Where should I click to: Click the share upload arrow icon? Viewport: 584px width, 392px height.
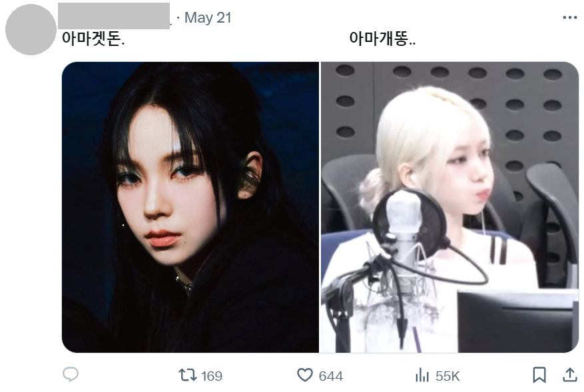click(569, 375)
